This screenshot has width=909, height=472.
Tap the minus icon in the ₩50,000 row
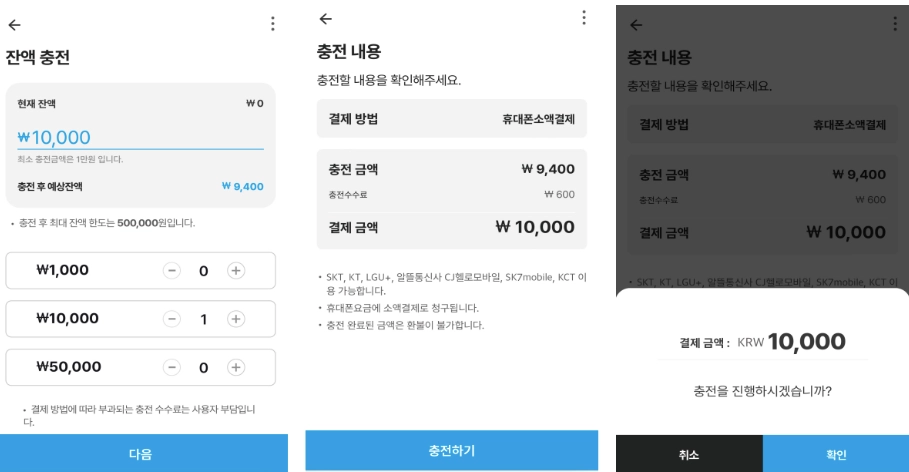point(172,367)
